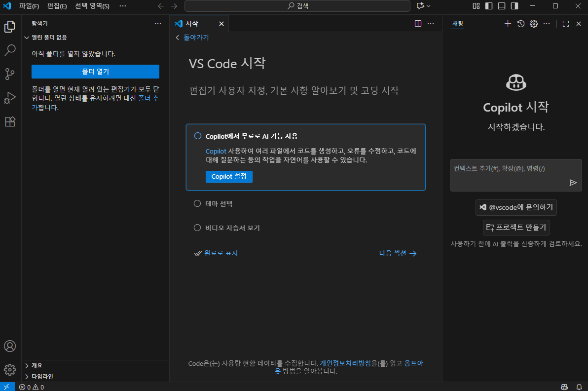The width and height of the screenshot is (588, 391).
Task: Show chat history clock icon
Action: tap(521, 24)
